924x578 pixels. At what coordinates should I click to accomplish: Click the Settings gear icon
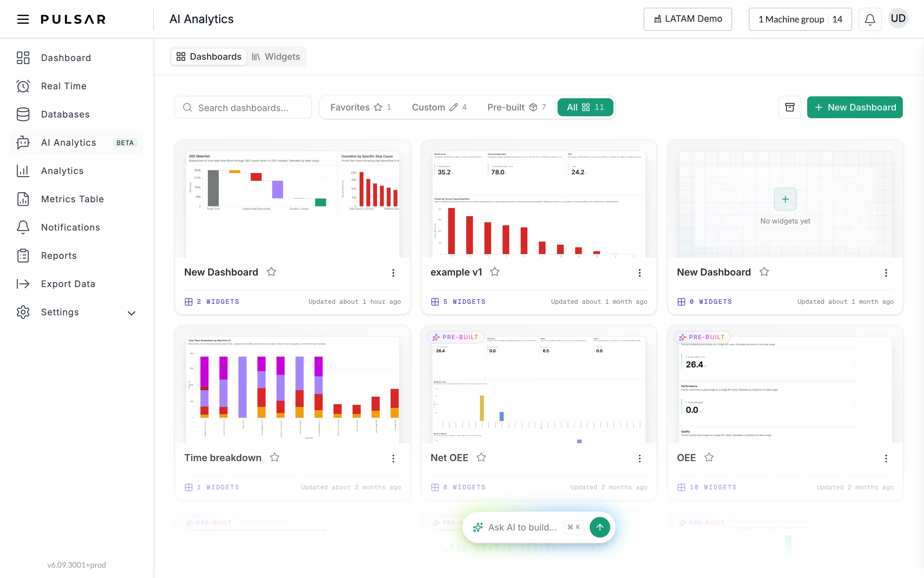pyautogui.click(x=23, y=312)
